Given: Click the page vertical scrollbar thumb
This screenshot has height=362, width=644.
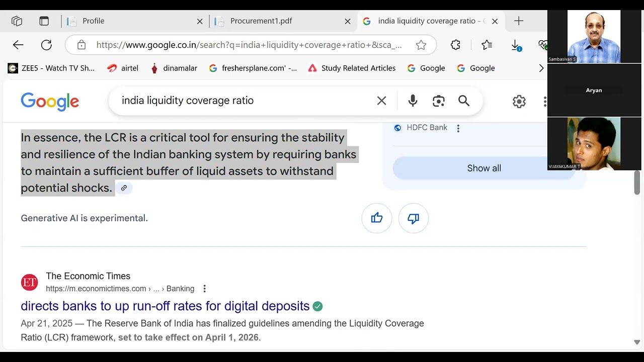Looking at the screenshot, I should click(x=637, y=183).
